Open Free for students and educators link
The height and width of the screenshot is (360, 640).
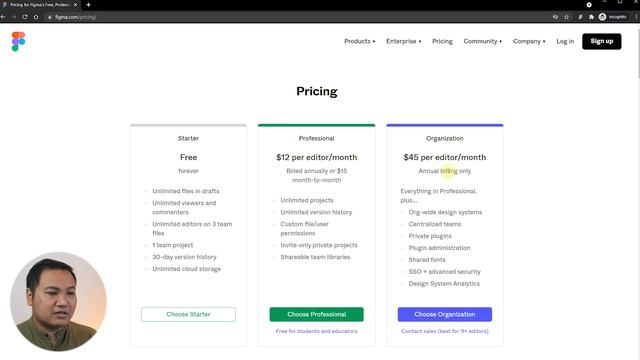(x=316, y=331)
